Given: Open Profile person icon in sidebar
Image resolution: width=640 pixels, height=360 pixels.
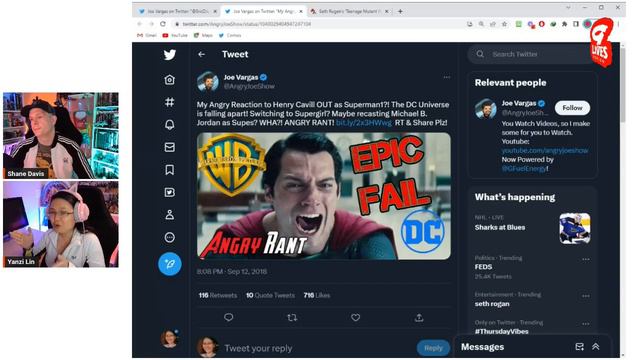Looking at the screenshot, I should (x=169, y=215).
